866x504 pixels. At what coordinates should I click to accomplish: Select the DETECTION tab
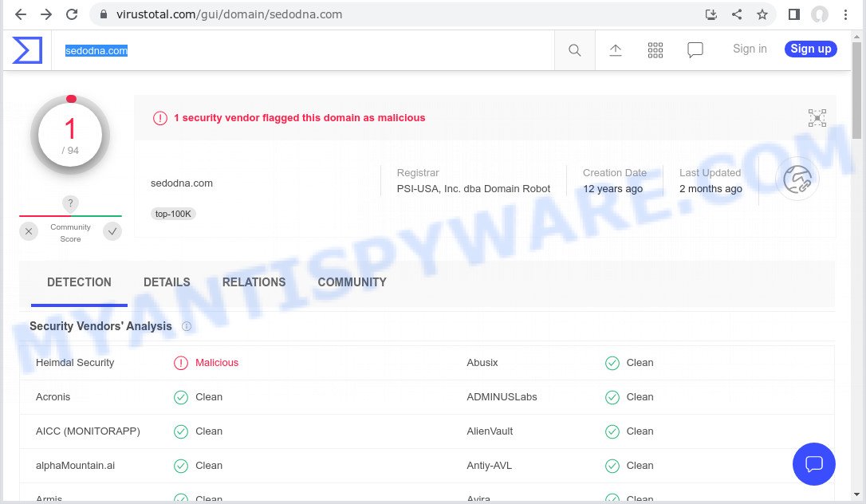click(79, 282)
